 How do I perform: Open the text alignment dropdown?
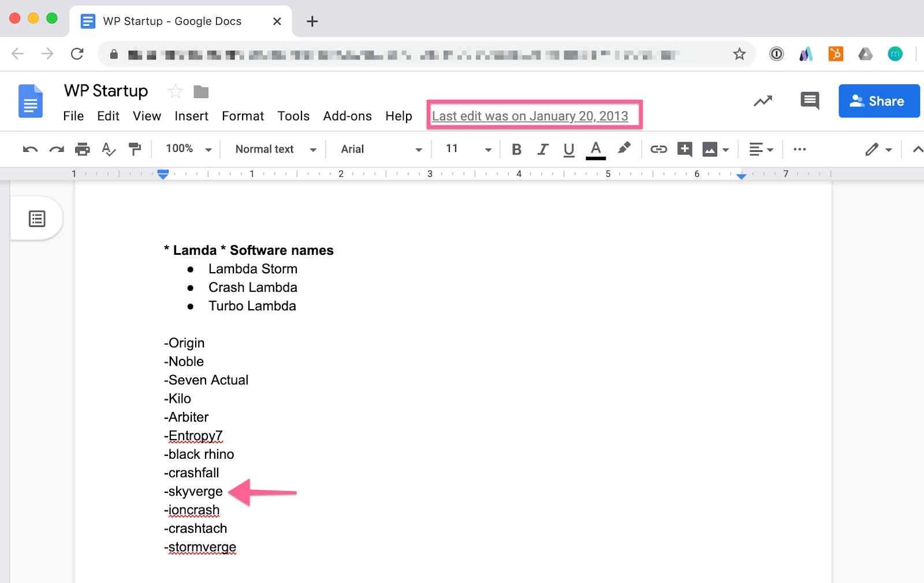761,150
